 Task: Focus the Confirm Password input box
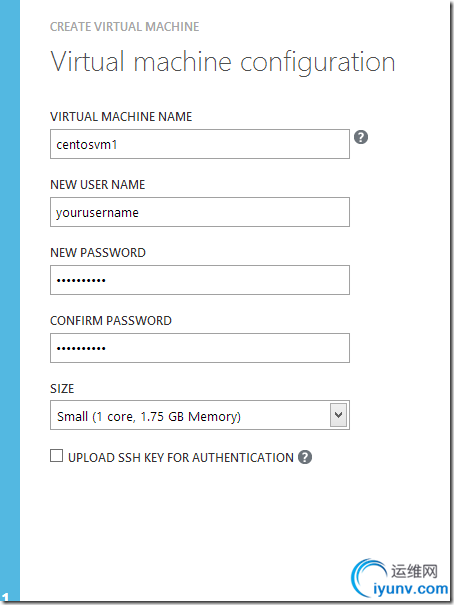tap(200, 348)
